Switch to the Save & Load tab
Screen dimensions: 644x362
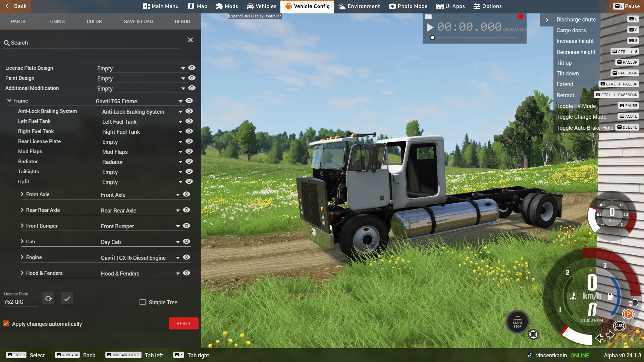138,21
